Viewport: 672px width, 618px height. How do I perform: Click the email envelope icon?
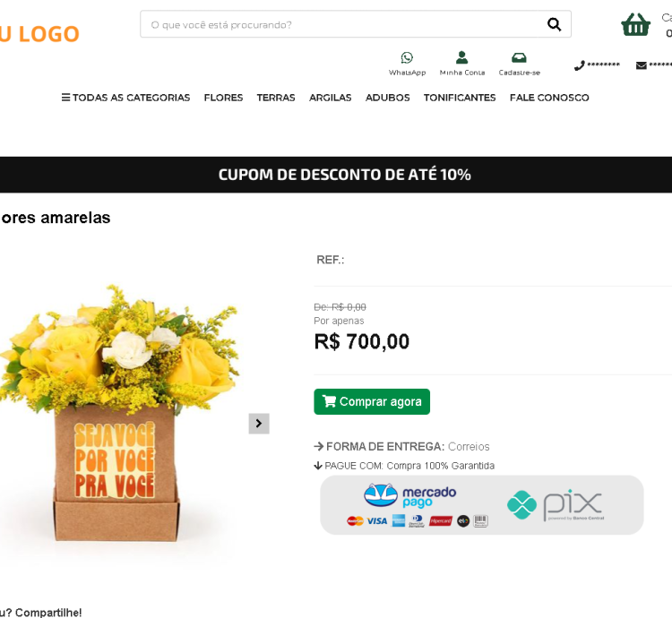coord(641,65)
